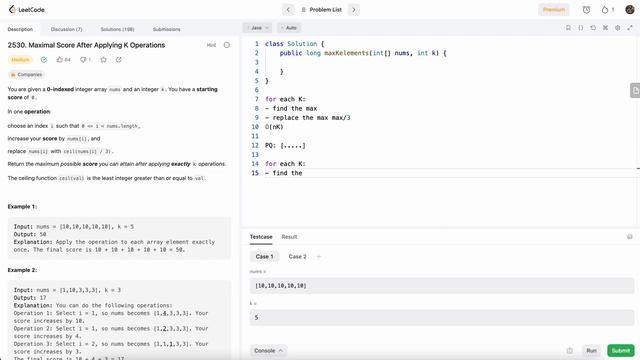Click the testcase panel copy icon
This screenshot has width=640, height=360.
629,237
